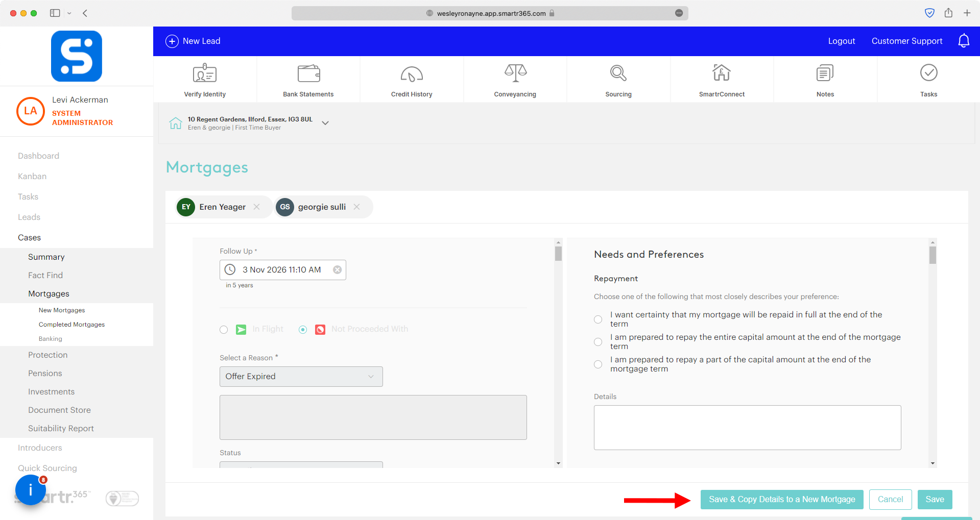Click the Logout link
The height and width of the screenshot is (520, 980).
click(x=842, y=41)
